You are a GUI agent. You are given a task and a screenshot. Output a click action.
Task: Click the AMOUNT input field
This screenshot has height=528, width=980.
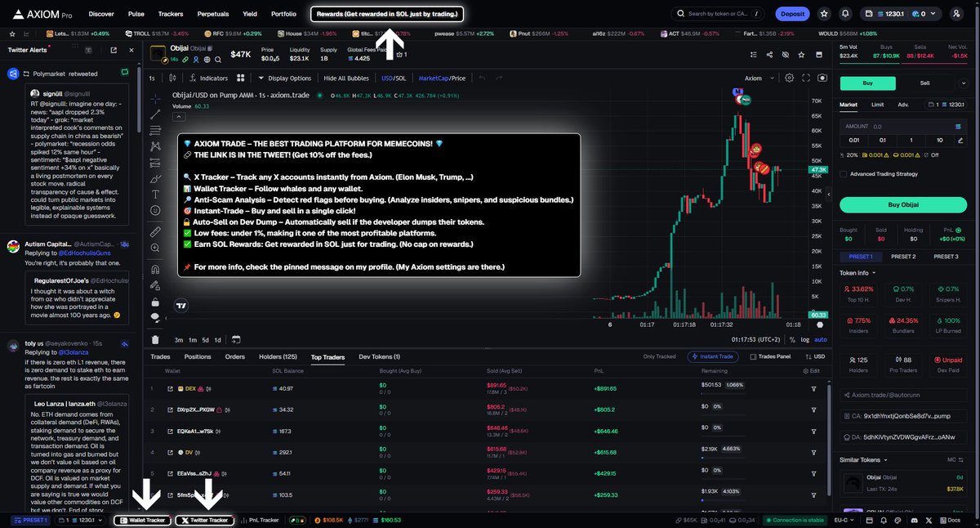click(903, 127)
